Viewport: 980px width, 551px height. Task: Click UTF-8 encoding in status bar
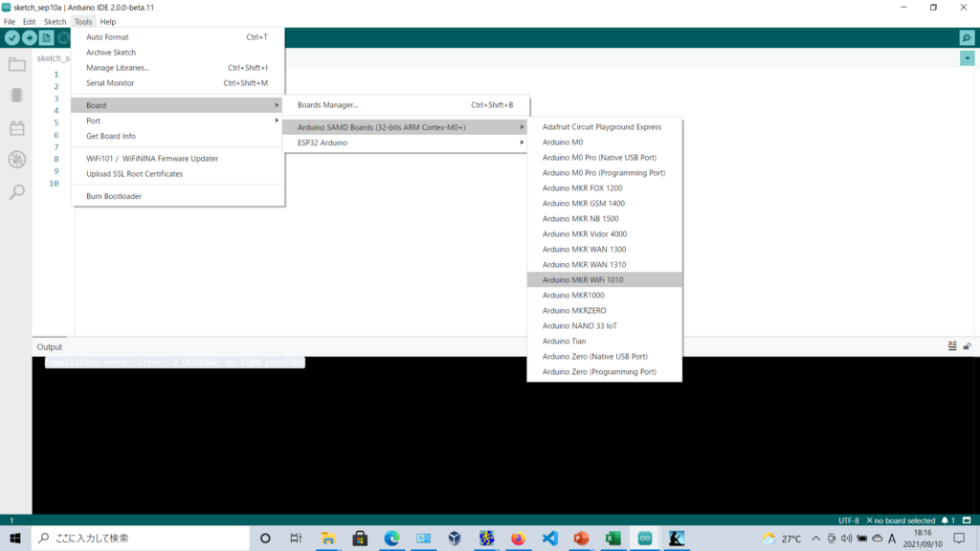[x=849, y=520]
